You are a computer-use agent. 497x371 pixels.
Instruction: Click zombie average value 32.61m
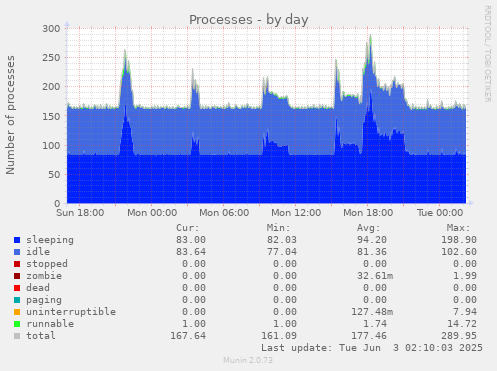375,276
